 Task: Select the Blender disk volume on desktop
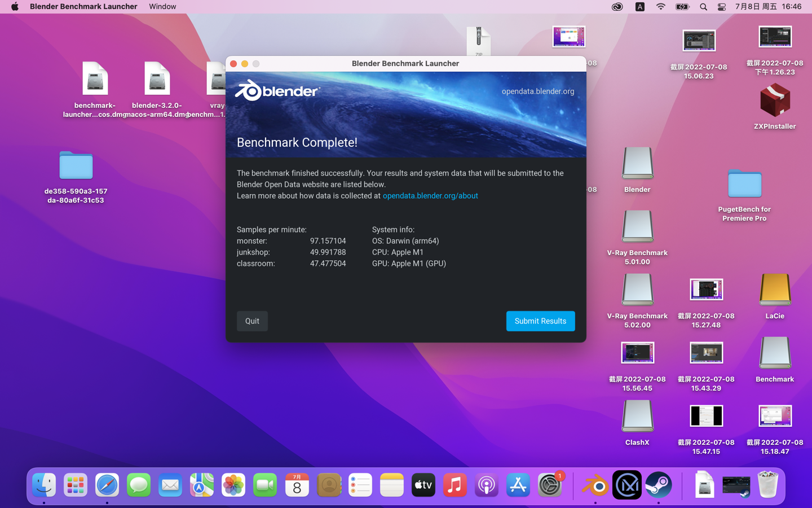coord(637,164)
